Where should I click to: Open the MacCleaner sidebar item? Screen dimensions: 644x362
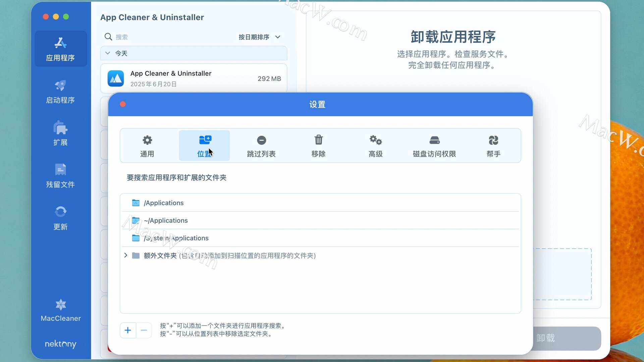point(61,310)
